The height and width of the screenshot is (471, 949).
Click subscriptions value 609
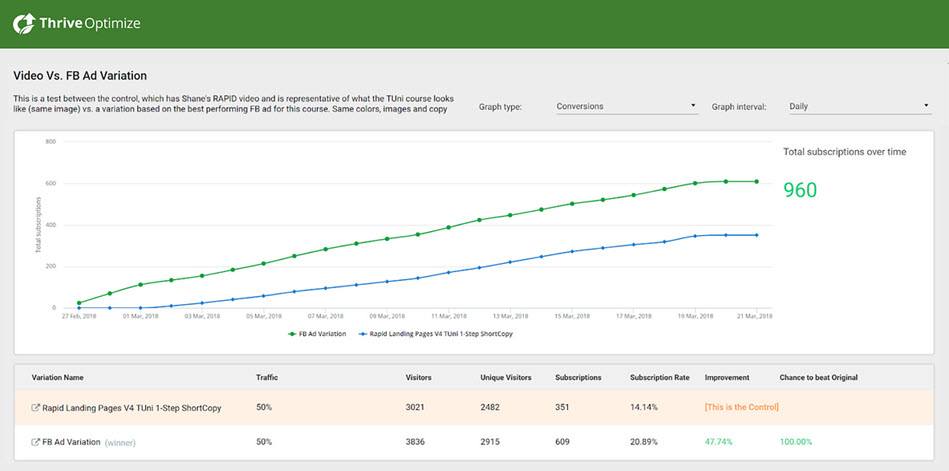click(x=562, y=442)
